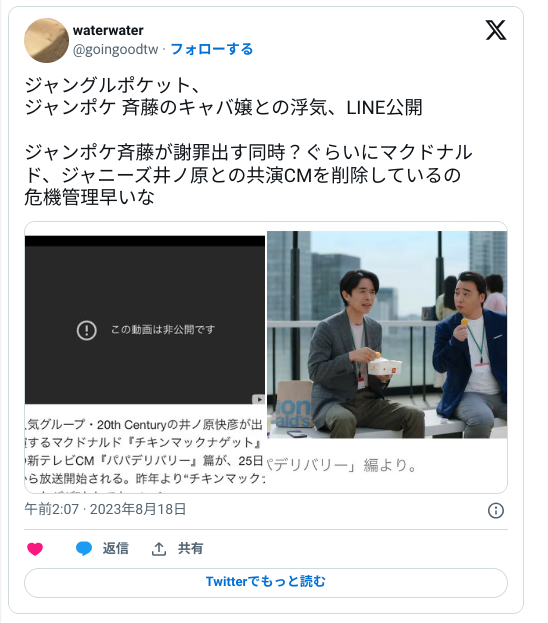Click the blue reply speech bubble icon
This screenshot has height=623, width=548.
click(84, 549)
